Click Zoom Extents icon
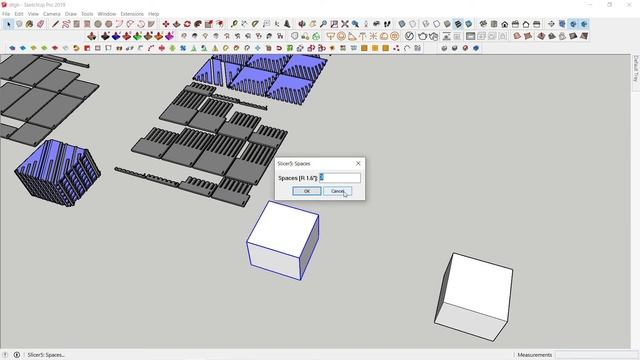640x360 pixels. pyautogui.click(x=345, y=24)
